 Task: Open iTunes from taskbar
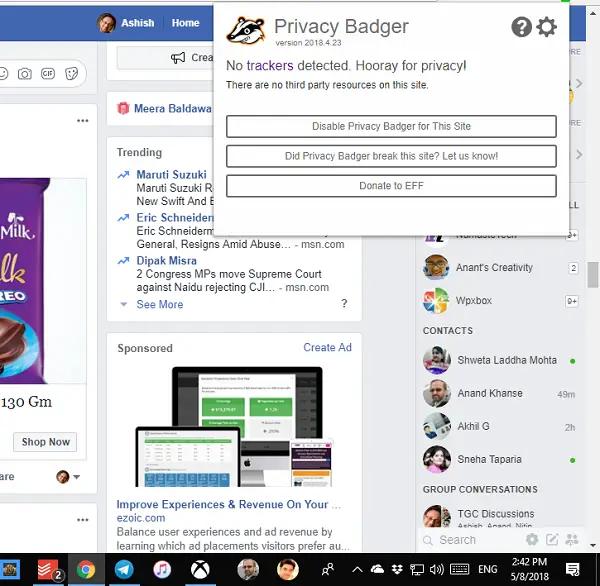[162, 570]
